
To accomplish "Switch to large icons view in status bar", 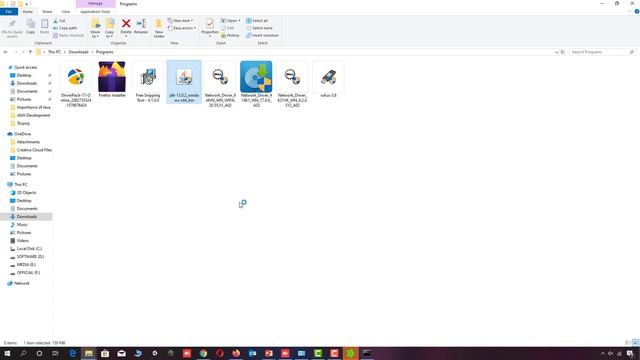I will (x=636, y=343).
